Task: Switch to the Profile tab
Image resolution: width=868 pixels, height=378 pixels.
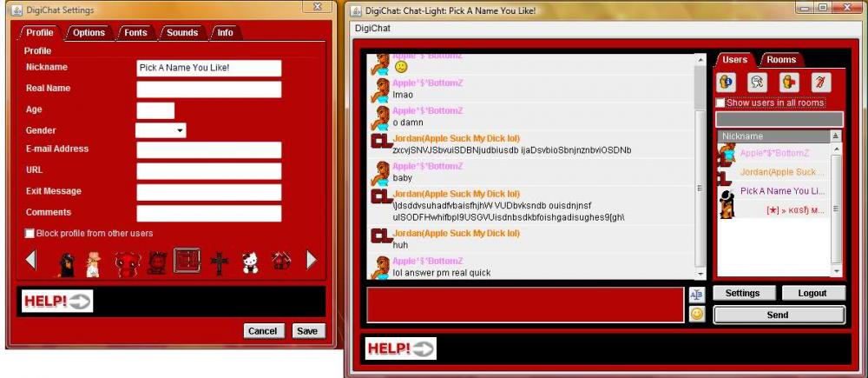Action: [x=40, y=33]
